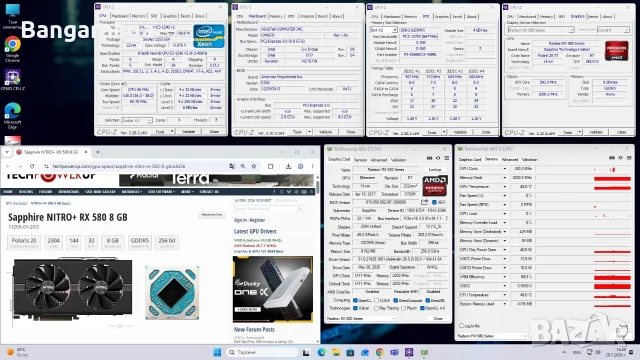
Task: Open GPU Clock sensor dropdown arrow
Action: [504, 169]
